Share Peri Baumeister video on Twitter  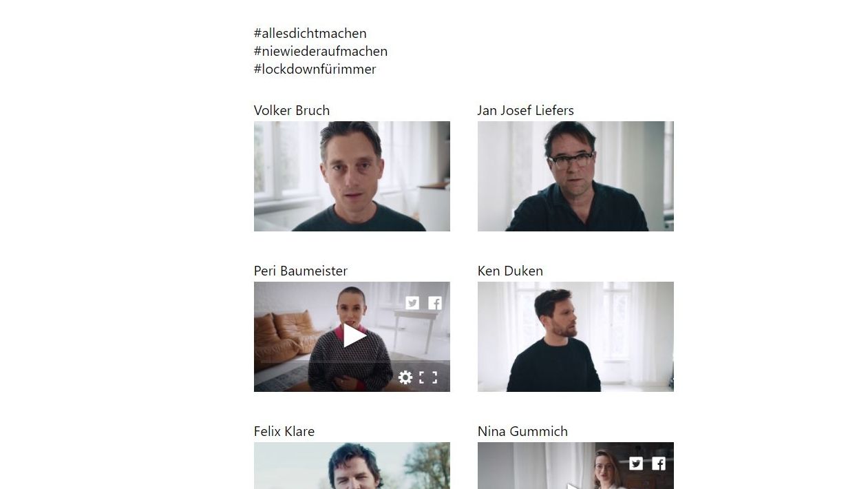[x=412, y=303]
